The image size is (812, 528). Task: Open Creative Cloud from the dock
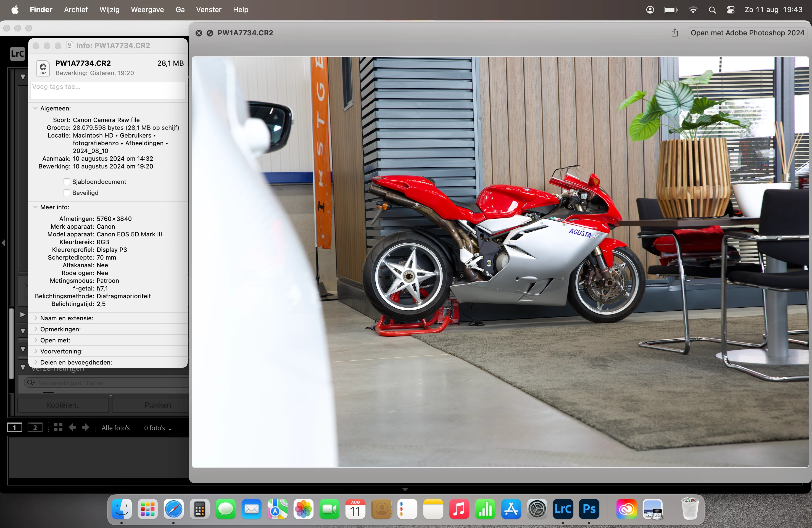[626, 509]
